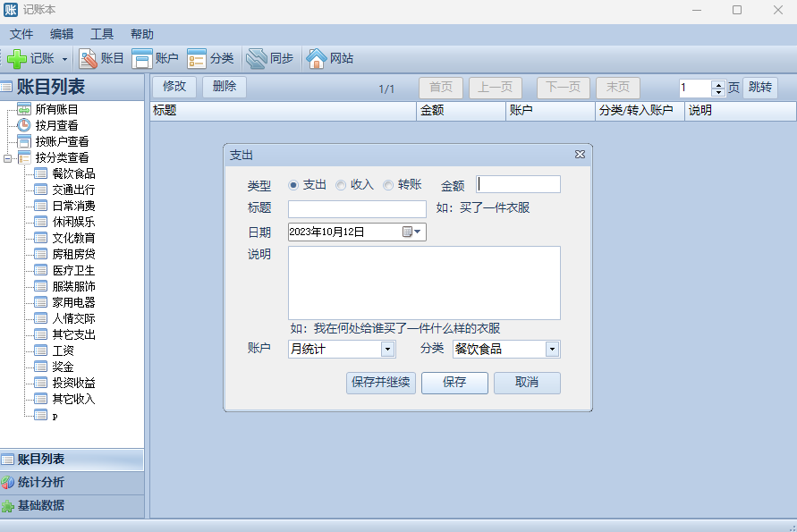The width and height of the screenshot is (797, 532).
Task: Click the 分类 category toolbar icon
Action: point(197,59)
